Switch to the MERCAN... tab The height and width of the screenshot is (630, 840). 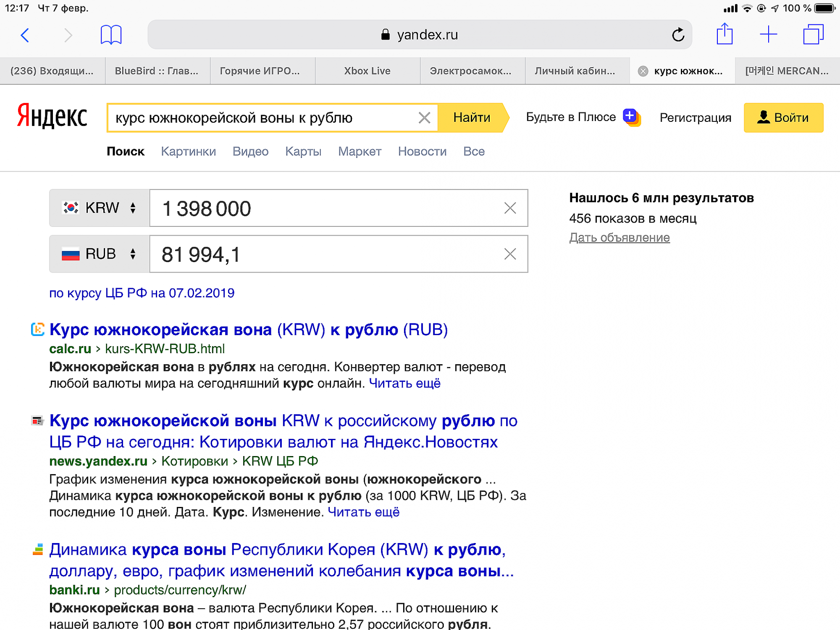tap(787, 71)
